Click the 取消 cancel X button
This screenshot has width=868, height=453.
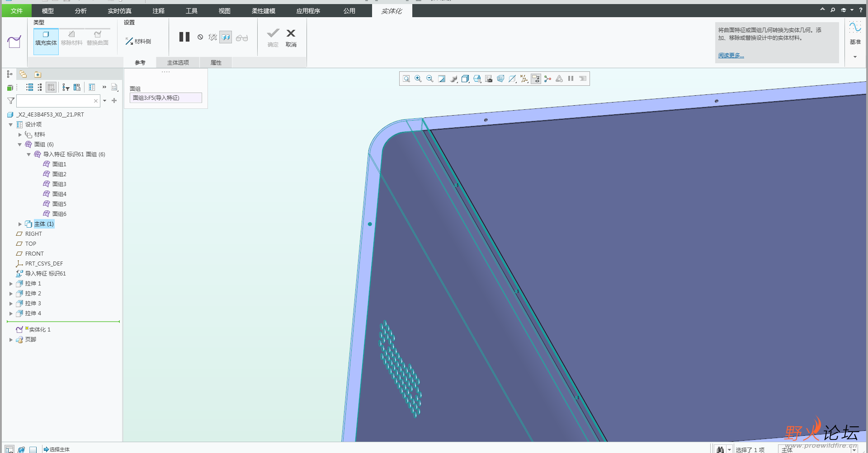pos(291,38)
